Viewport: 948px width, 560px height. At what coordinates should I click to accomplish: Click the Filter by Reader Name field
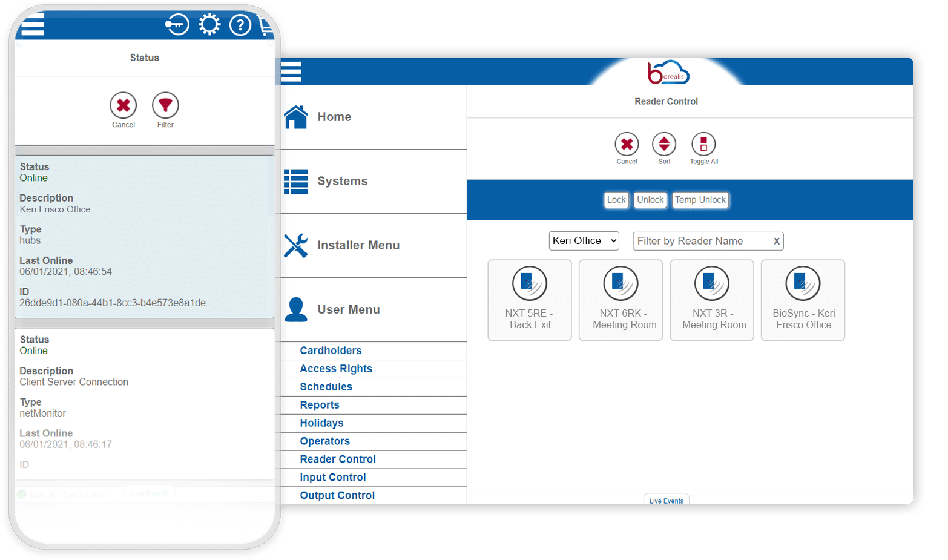(x=701, y=241)
